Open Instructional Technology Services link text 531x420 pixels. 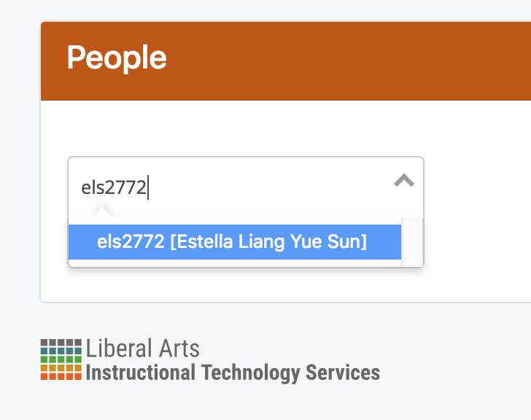pyautogui.click(x=233, y=373)
